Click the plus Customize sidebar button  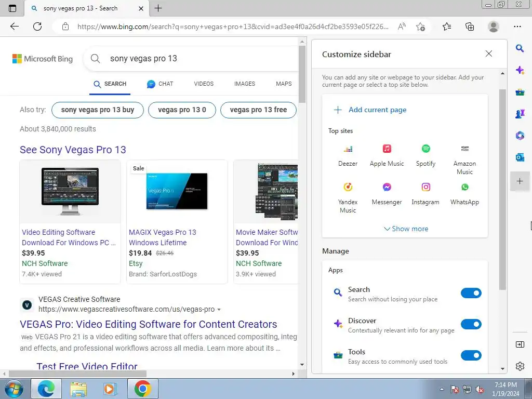coord(520,181)
